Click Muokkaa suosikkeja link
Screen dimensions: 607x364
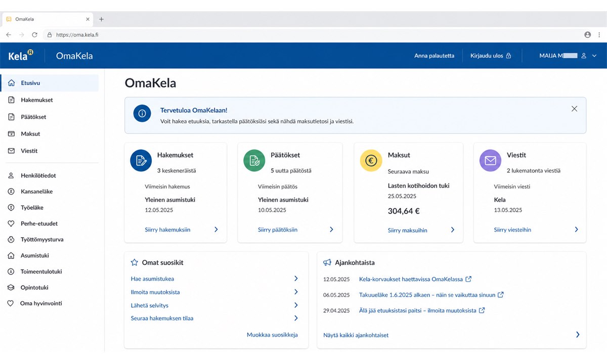tap(272, 335)
